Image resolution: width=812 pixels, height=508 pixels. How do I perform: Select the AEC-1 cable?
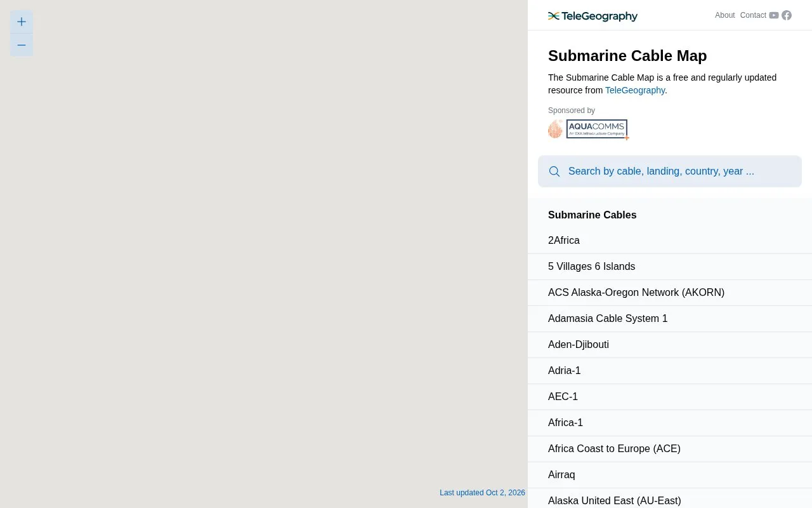pyautogui.click(x=670, y=397)
